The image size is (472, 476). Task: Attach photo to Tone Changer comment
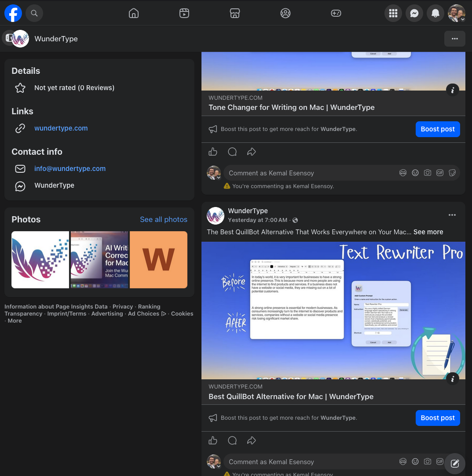point(428,173)
